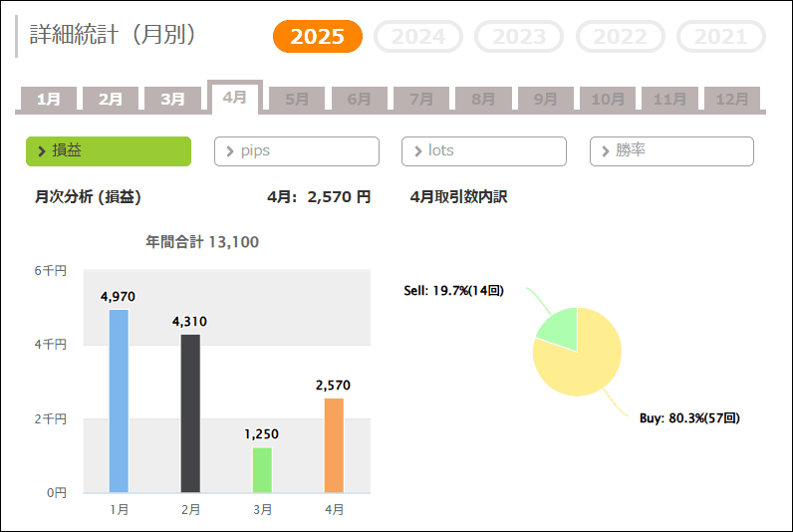793x532 pixels.
Task: Click the 4,310 bar value label
Action: point(189,322)
